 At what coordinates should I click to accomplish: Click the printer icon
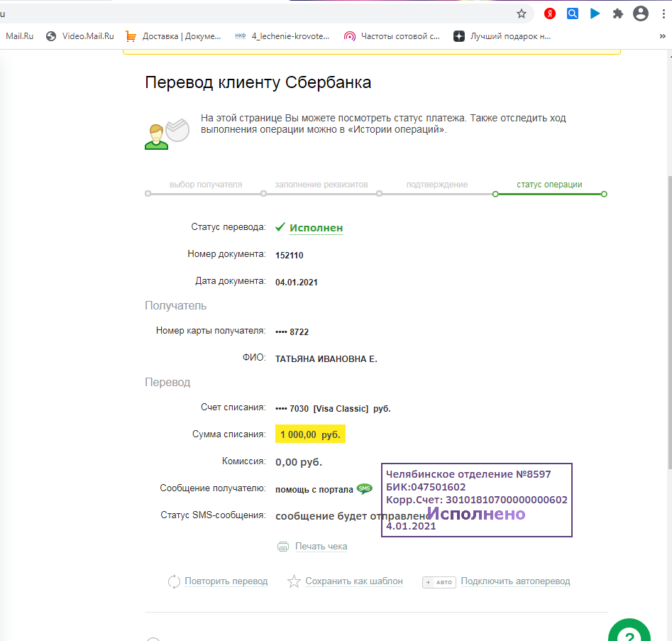(x=283, y=547)
